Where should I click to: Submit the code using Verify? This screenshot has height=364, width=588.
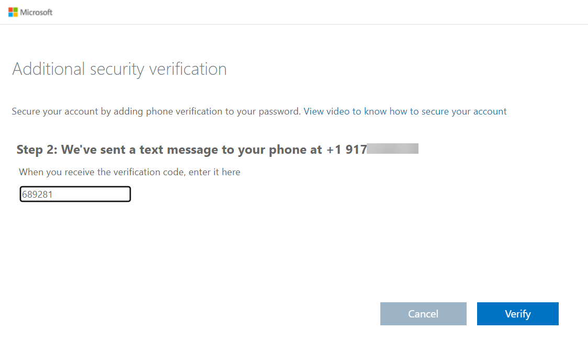[x=517, y=313]
